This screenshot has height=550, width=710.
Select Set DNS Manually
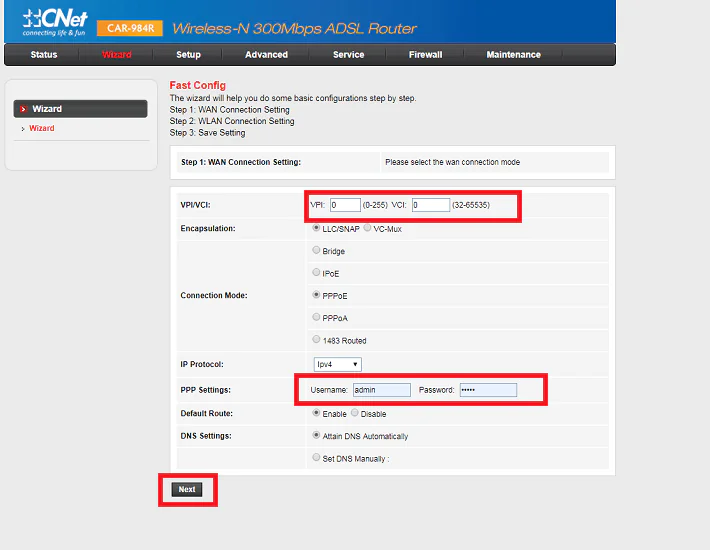tap(316, 458)
